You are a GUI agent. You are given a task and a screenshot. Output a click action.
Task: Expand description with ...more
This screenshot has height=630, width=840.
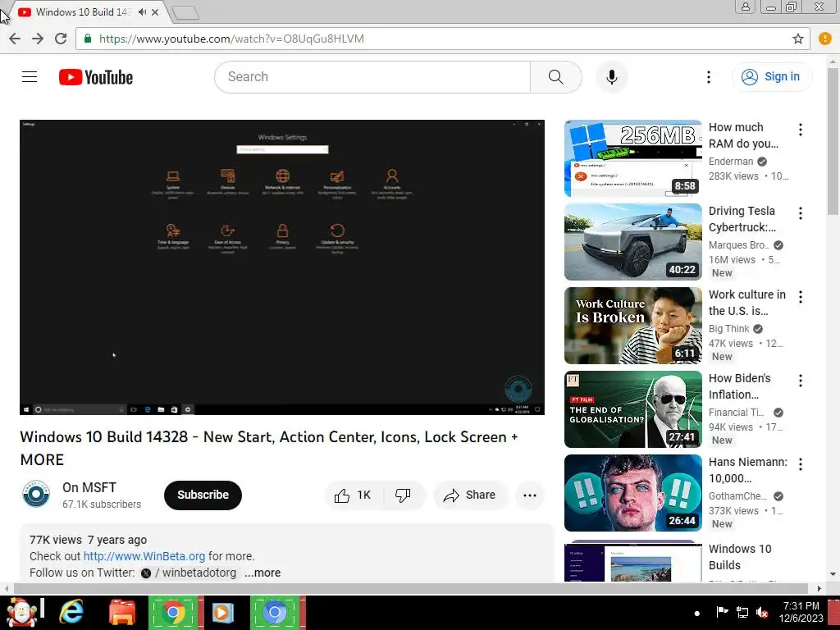(x=262, y=573)
